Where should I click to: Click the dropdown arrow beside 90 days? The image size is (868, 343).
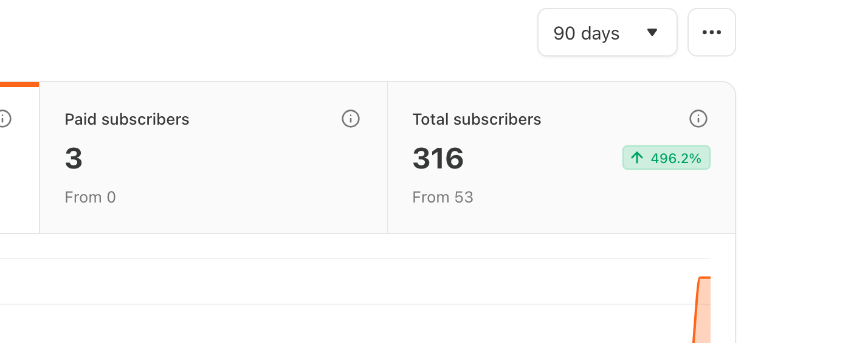click(x=652, y=33)
